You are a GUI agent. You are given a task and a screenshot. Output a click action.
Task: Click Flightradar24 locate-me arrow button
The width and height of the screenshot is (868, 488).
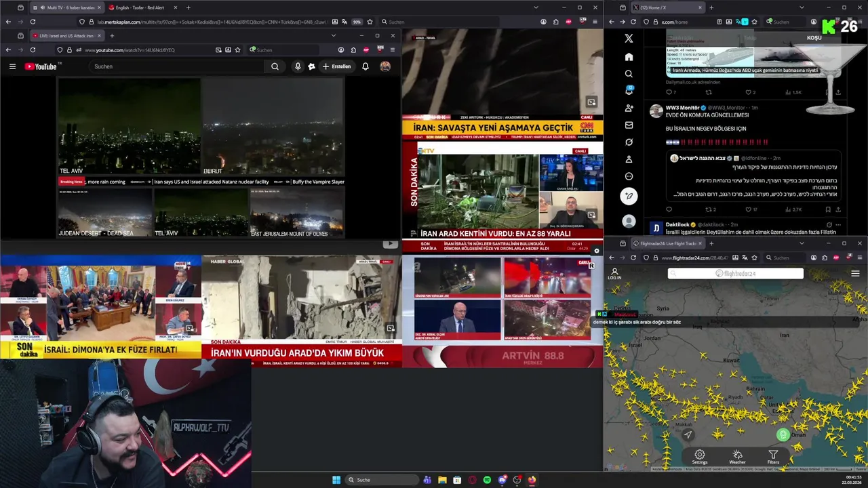[x=688, y=434]
